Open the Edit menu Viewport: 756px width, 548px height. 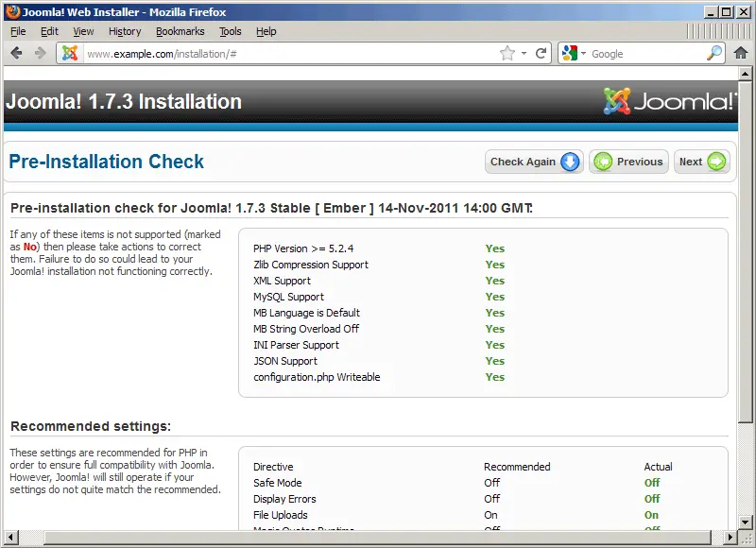pyautogui.click(x=49, y=31)
